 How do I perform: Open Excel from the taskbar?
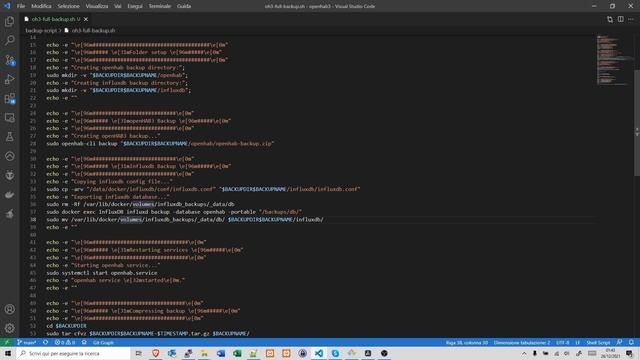[237, 353]
